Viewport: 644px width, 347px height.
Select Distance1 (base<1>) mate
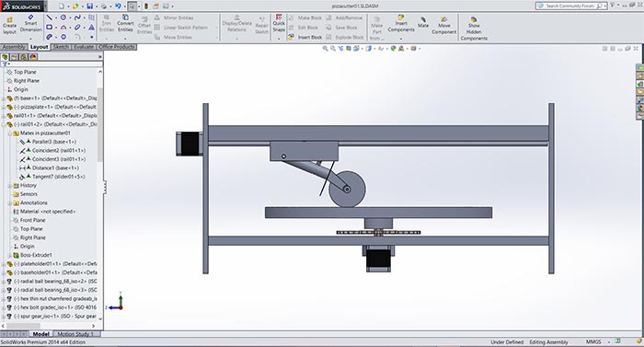[55, 168]
